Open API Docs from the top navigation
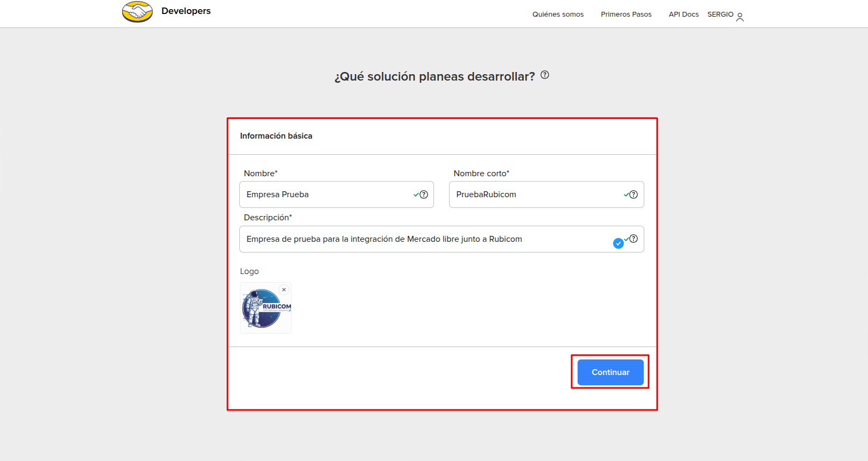Viewport: 868px width, 461px height. point(684,15)
